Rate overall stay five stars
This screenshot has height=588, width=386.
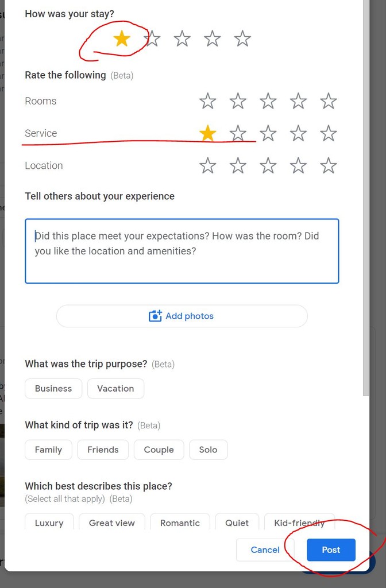point(242,38)
